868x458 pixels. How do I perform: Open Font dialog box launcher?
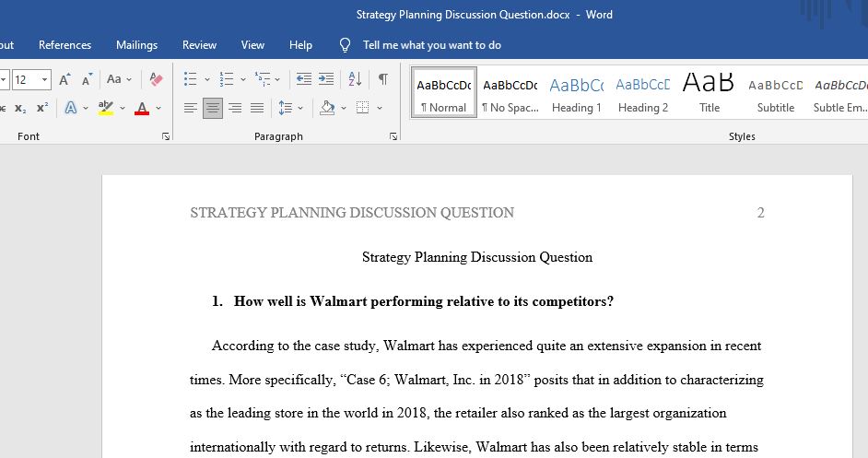166,136
